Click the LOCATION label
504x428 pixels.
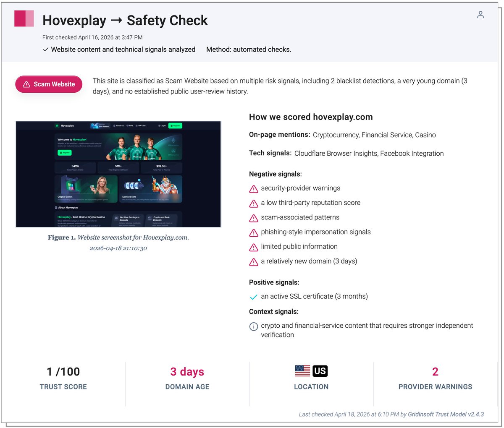pyautogui.click(x=311, y=387)
